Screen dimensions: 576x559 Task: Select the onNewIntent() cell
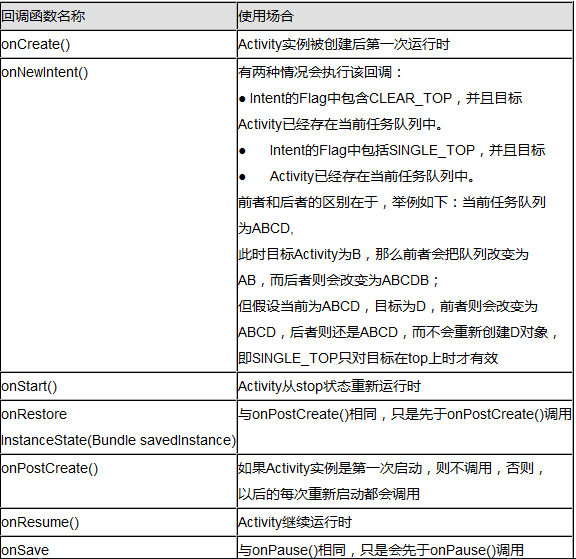coord(118,215)
